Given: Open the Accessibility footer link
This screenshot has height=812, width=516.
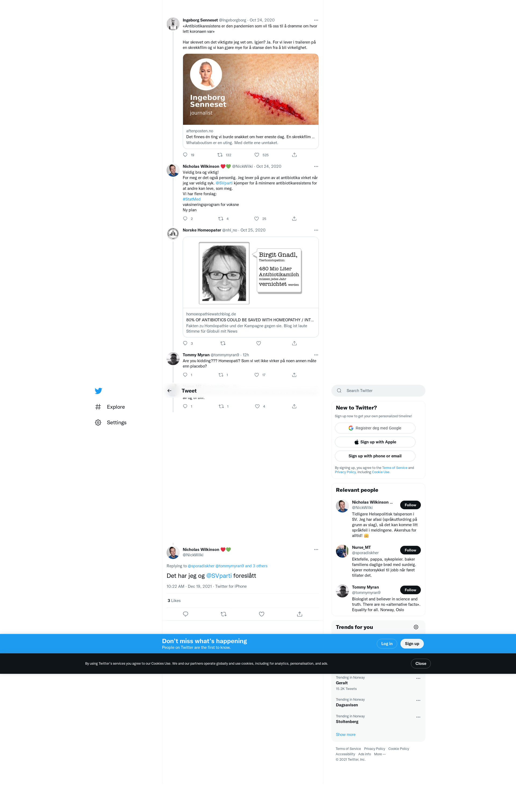Looking at the screenshot, I should [345, 754].
